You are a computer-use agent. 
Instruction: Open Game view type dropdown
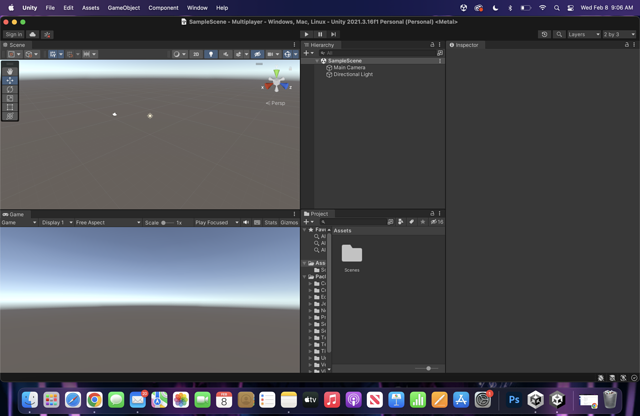(19, 222)
